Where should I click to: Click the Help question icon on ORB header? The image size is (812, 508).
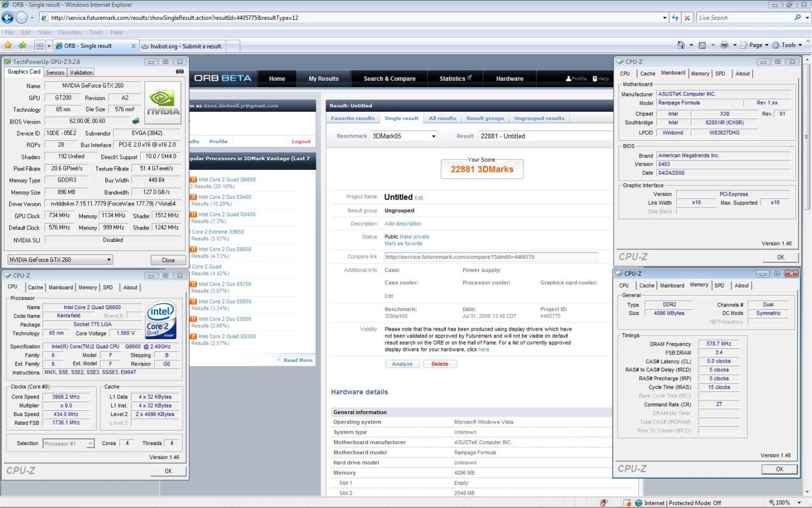tap(595, 78)
